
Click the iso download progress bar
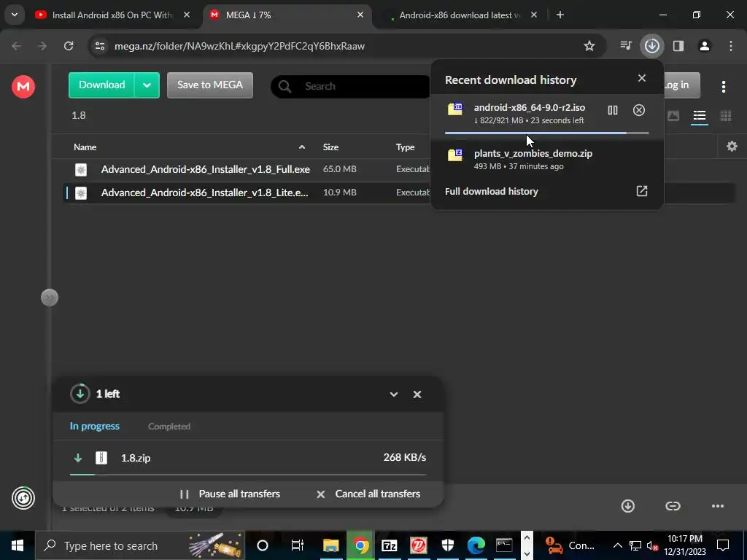[547, 133]
